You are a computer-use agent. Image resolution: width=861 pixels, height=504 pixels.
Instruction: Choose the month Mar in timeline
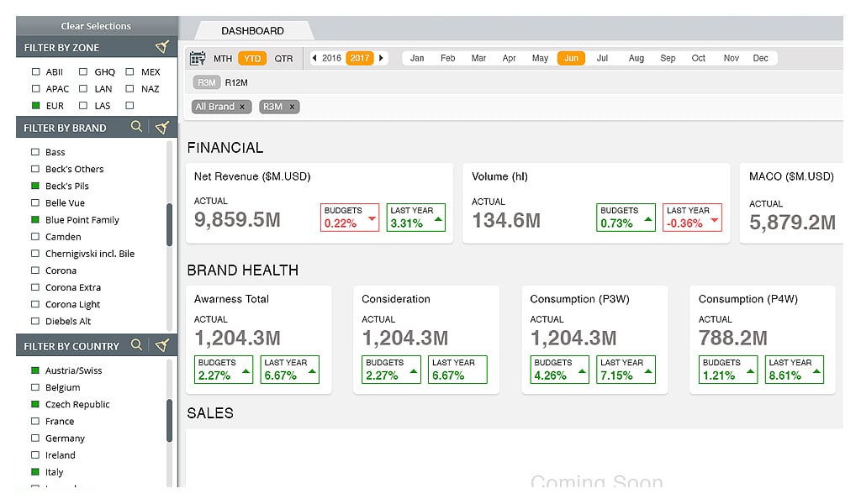click(478, 59)
